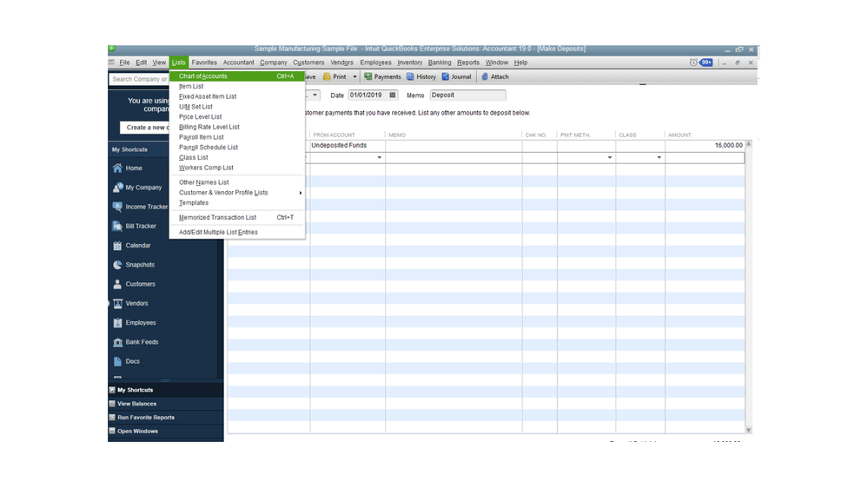Viewport: 868px width, 488px height.
Task: Open the Help menu
Action: 520,63
